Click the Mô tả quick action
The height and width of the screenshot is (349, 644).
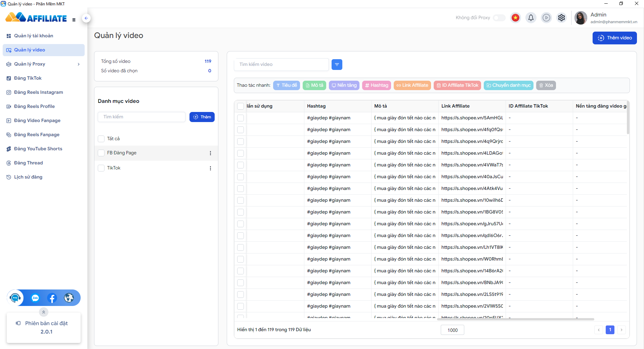point(314,85)
